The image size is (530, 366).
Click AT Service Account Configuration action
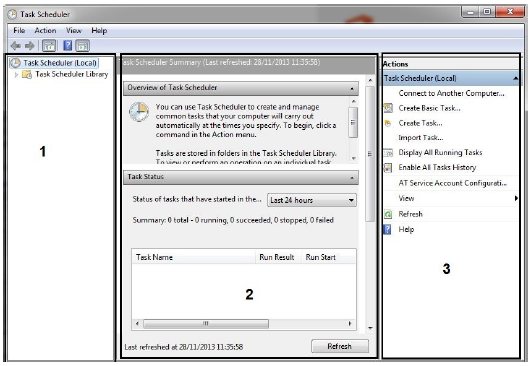tap(452, 183)
